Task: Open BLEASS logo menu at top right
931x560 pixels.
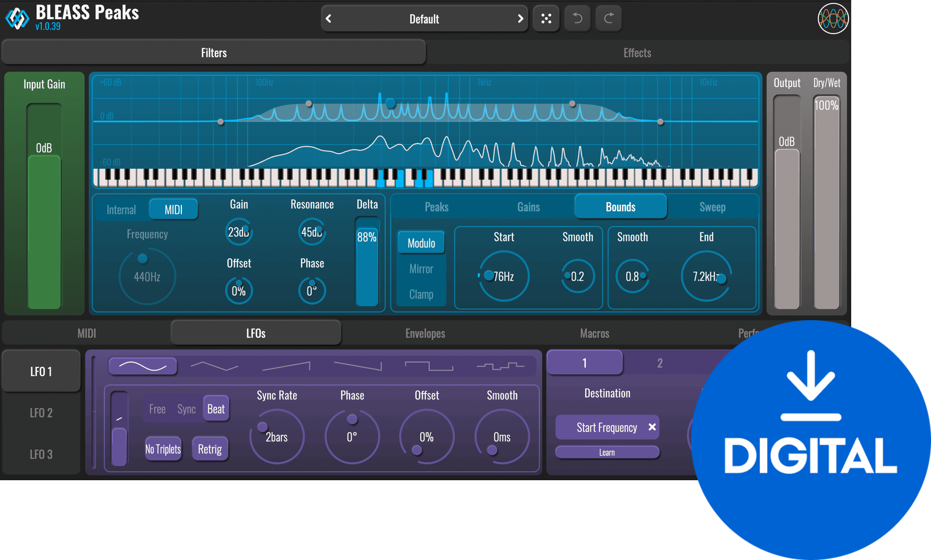Action: point(833,19)
